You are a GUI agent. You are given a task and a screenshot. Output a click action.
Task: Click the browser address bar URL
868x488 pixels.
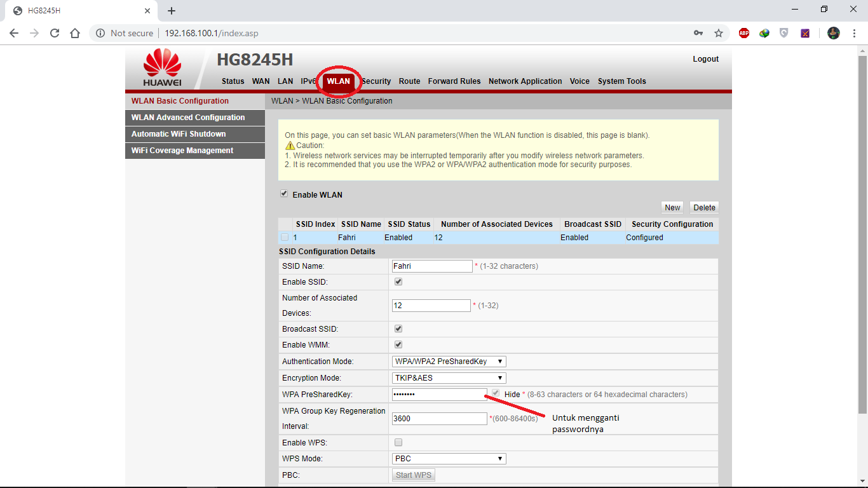pos(212,33)
